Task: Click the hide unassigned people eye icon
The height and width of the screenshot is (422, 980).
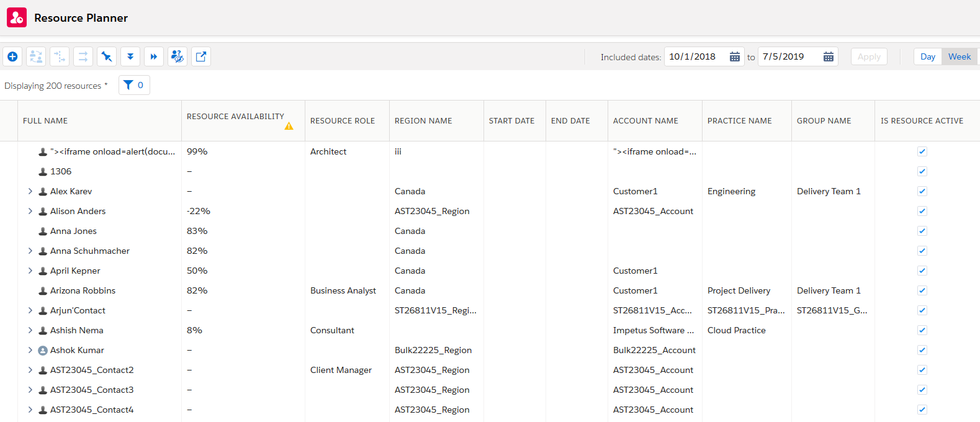Action: 178,56
